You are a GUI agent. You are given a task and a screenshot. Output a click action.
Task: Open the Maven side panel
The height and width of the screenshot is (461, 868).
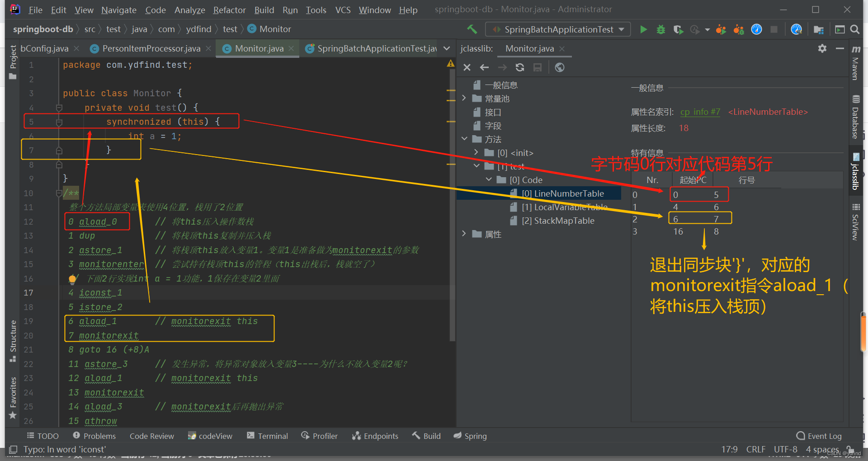tap(855, 63)
